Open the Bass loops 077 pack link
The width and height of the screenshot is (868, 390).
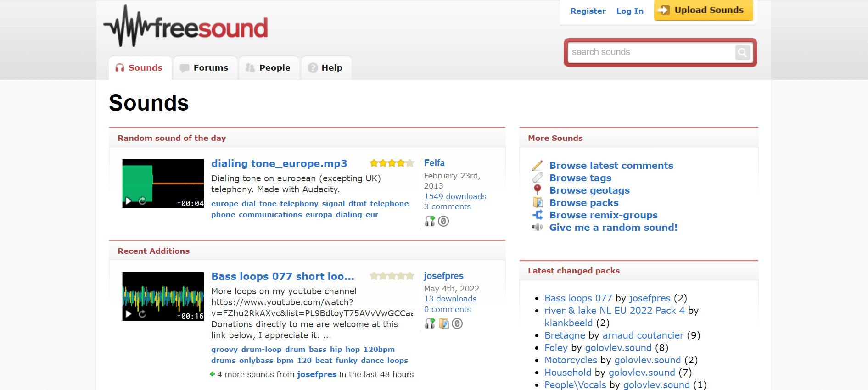click(x=578, y=298)
